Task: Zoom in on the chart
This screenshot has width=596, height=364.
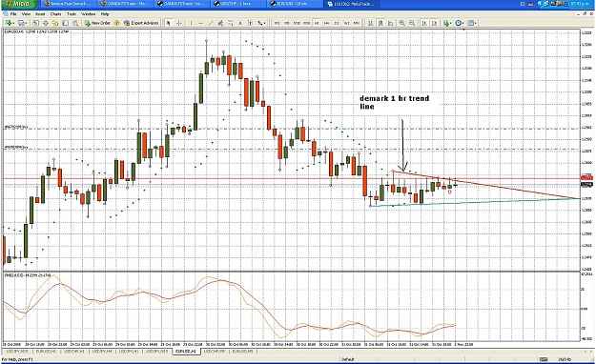Action: point(401,23)
